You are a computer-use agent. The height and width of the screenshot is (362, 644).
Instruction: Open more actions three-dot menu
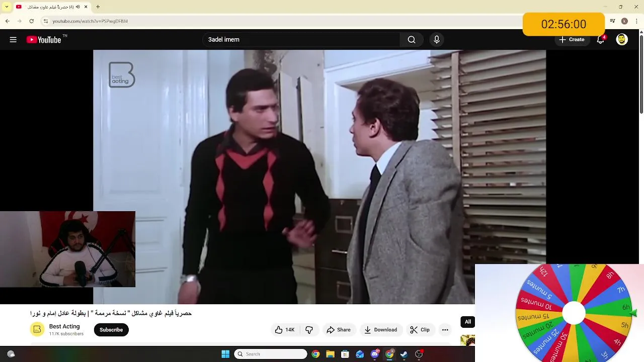[x=445, y=330]
